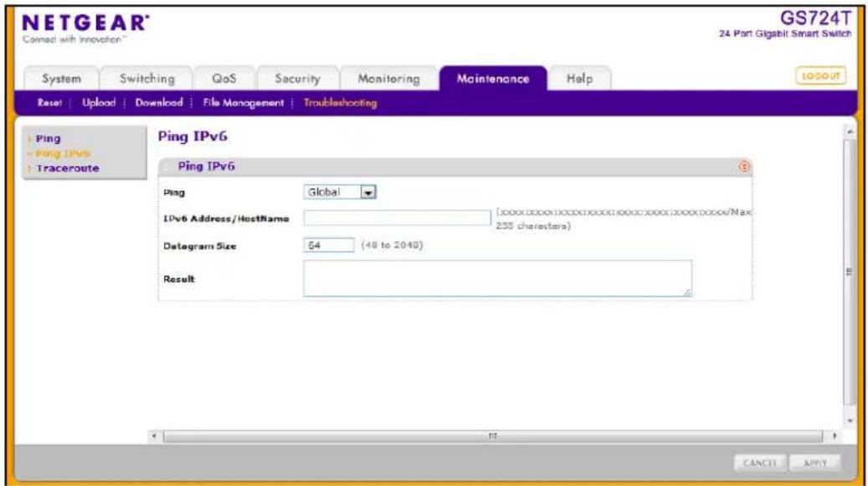Select the Maintenance tab
Image resolution: width=868 pixels, height=486 pixels.
[x=493, y=79]
